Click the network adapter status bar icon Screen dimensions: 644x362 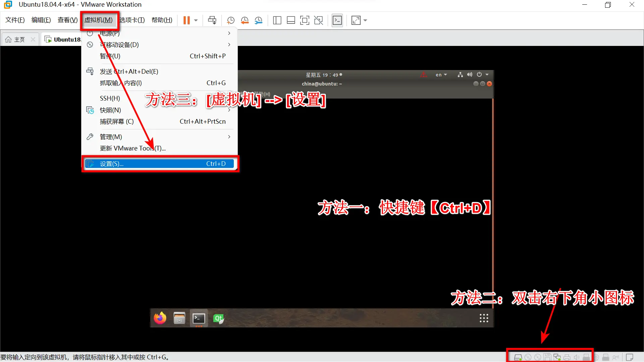(x=557, y=357)
